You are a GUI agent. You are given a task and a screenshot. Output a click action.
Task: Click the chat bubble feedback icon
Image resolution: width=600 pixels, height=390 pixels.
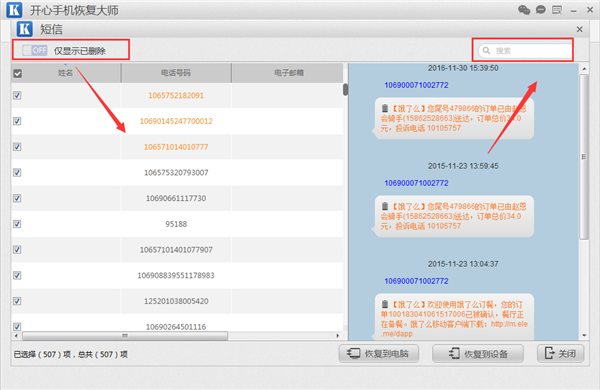540,10
